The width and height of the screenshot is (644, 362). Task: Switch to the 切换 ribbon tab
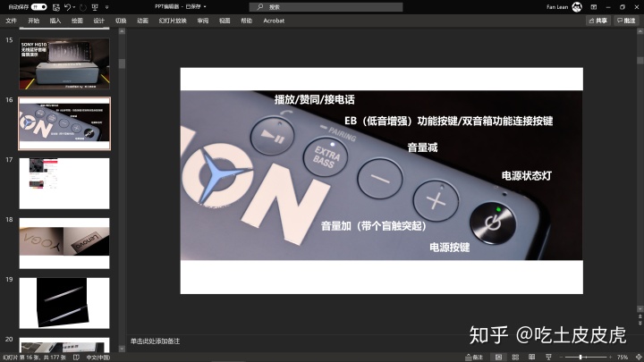point(121,21)
